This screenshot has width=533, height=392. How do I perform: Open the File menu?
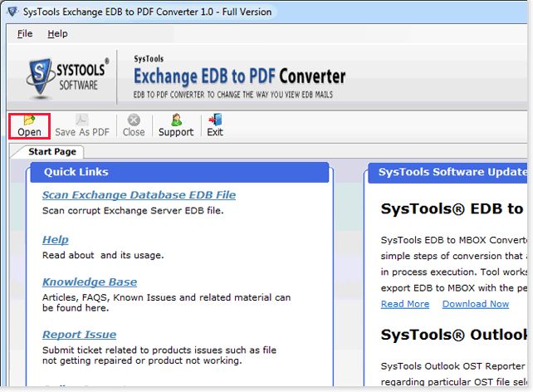pyautogui.click(x=25, y=33)
